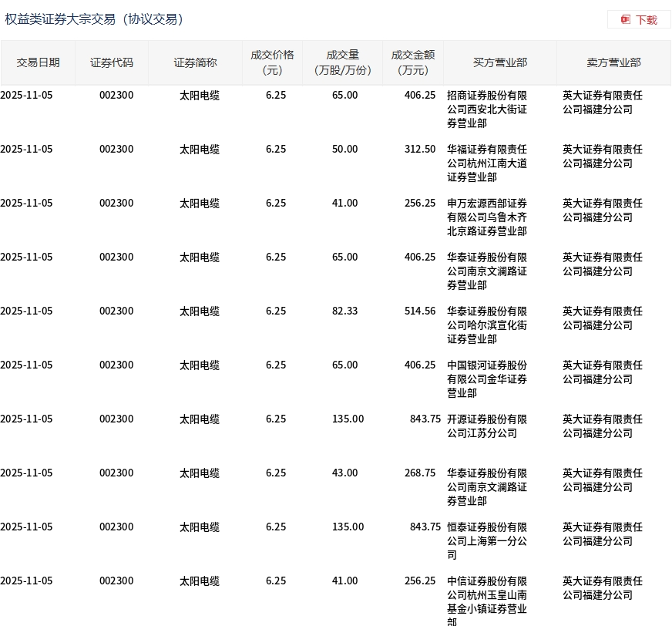Click the volume 82.33 cell
Viewport: 672px width, 626px height.
tap(344, 311)
